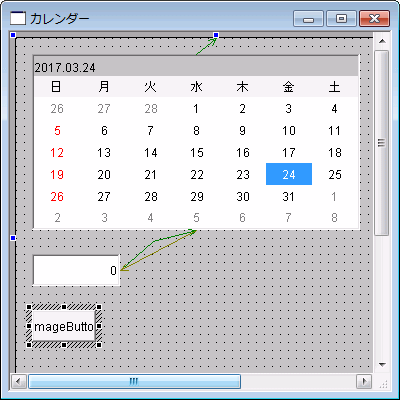Click the vertical scrollbar thumb
Image resolution: width=400 pixels, height=400 pixels.
pos(382,143)
